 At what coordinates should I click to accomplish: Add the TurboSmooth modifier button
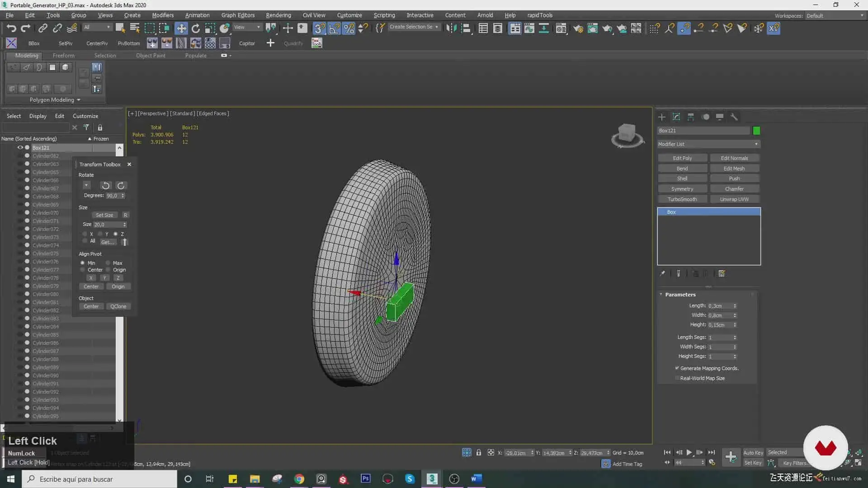tap(682, 199)
